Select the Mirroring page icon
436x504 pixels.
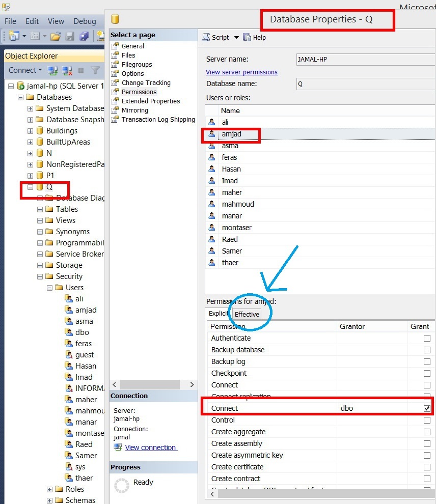click(115, 110)
